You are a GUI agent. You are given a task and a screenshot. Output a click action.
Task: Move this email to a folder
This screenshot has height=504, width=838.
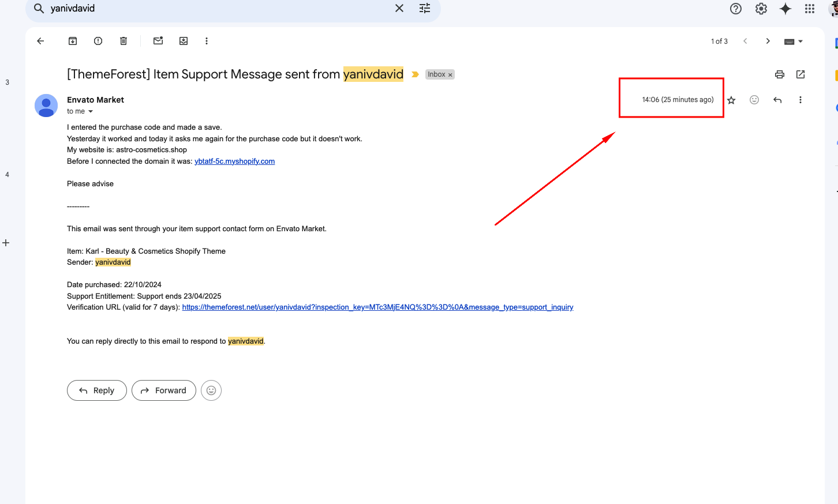(184, 41)
